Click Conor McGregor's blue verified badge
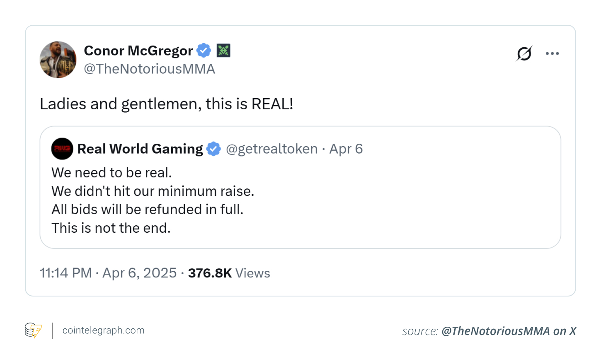Viewport: 601px width, 364px height. 203,50
